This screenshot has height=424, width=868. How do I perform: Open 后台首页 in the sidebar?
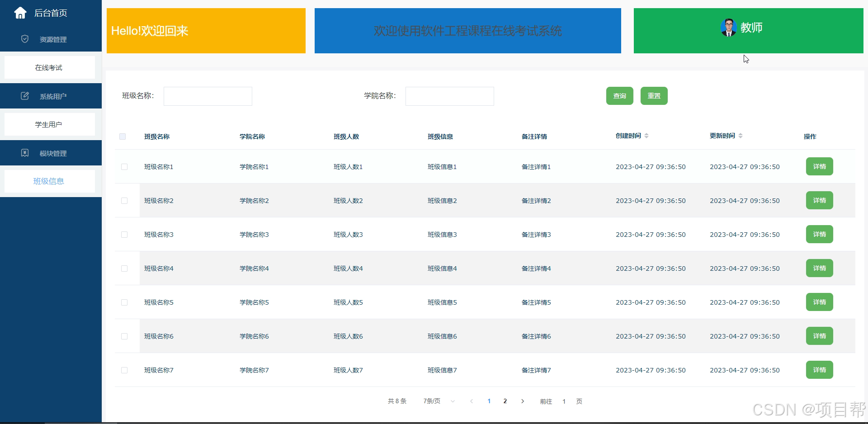51,13
